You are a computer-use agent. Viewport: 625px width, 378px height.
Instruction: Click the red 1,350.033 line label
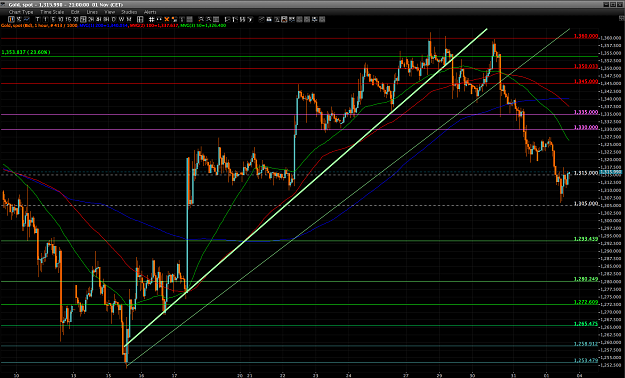pos(586,67)
